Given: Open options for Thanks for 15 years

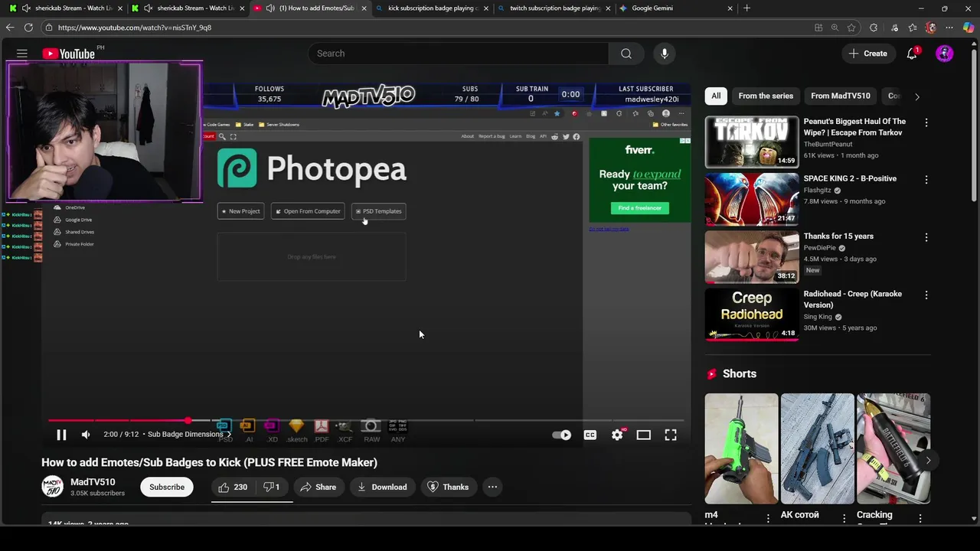Looking at the screenshot, I should (926, 237).
